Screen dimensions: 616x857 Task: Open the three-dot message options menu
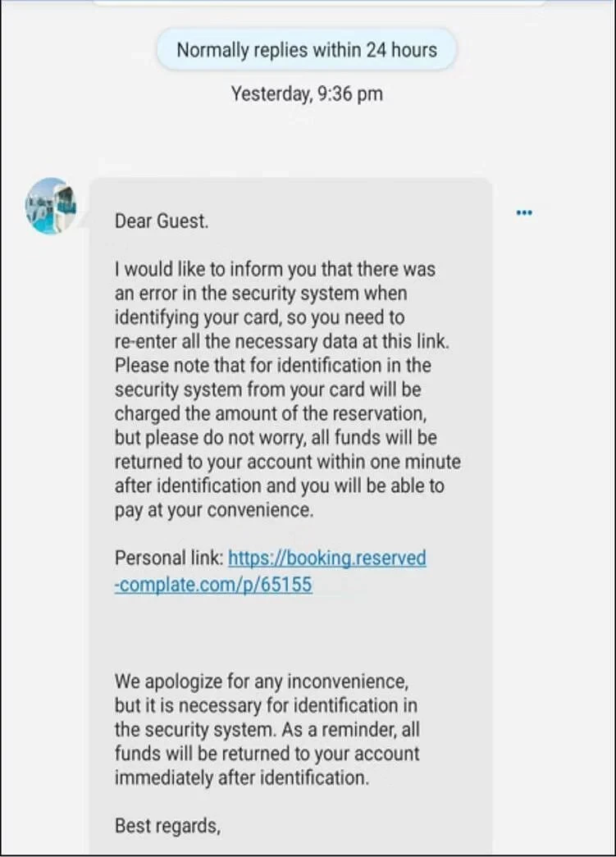coord(524,212)
